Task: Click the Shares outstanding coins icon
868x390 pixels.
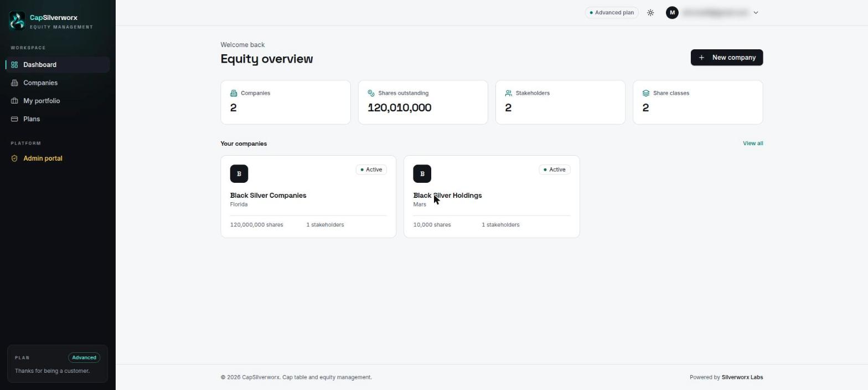Action: (371, 93)
